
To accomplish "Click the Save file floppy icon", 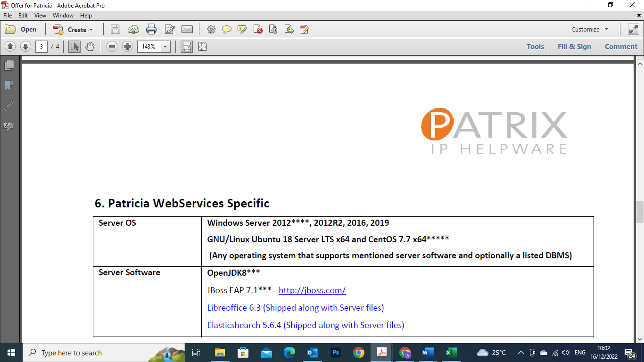I will click(x=116, y=29).
